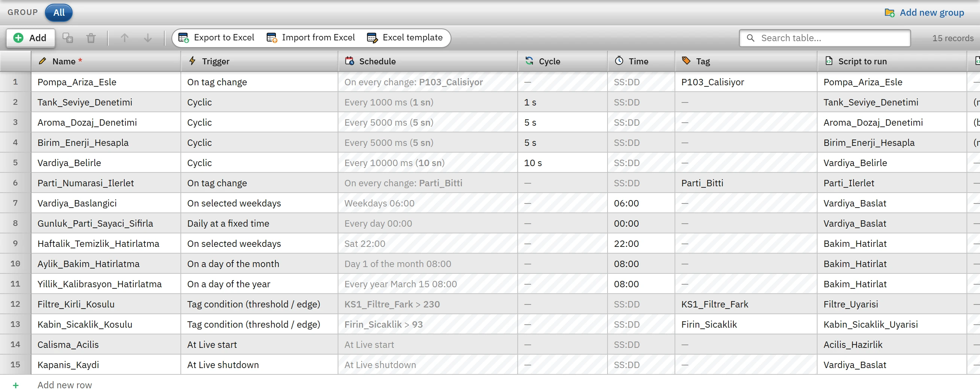Click the move up arrow icon
The image size is (980, 389).
point(124,38)
